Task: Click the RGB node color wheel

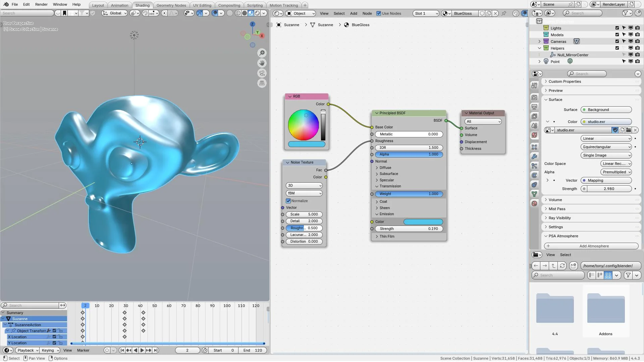Action: pos(304,125)
